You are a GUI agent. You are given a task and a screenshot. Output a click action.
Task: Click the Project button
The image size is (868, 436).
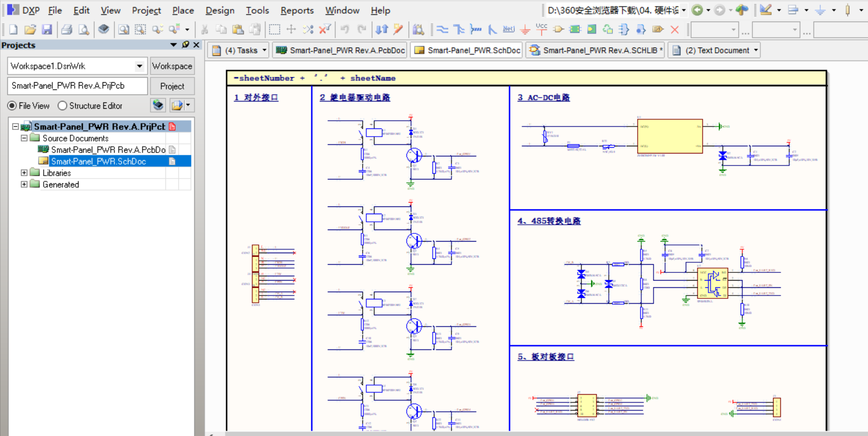[172, 86]
